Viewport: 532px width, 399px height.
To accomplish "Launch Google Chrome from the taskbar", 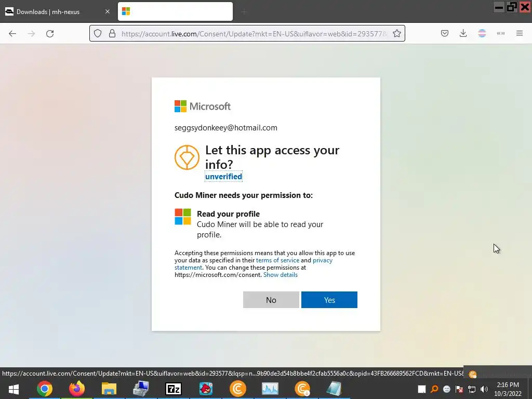I will [x=45, y=389].
